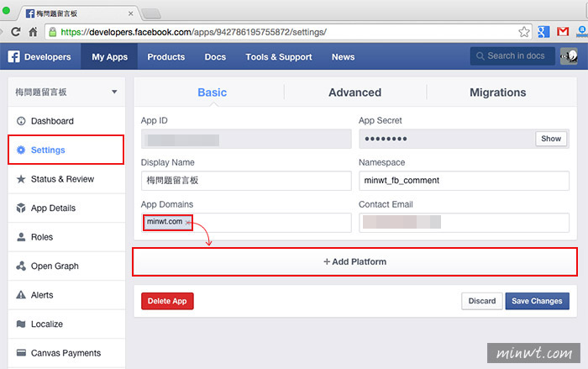The image size is (588, 369).
Task: Click the Contact Email input field
Action: tap(464, 223)
